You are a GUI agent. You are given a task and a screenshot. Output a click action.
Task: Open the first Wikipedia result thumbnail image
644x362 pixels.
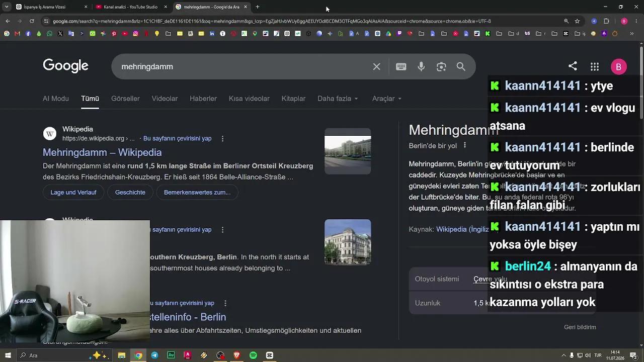click(x=348, y=151)
